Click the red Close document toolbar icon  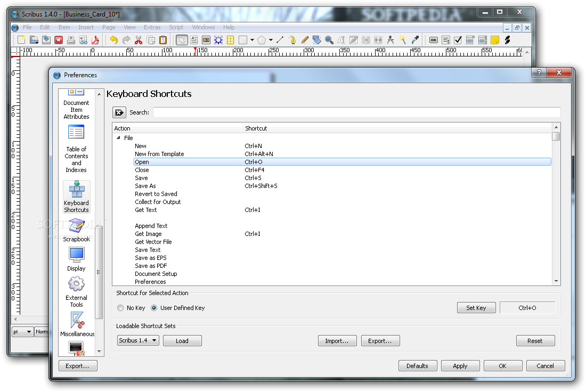tap(59, 40)
